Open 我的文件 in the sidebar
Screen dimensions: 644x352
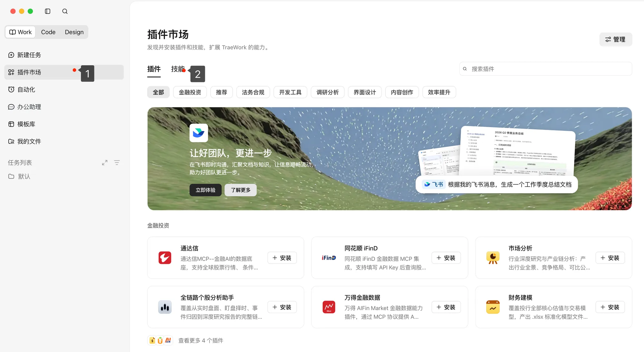click(x=64, y=142)
